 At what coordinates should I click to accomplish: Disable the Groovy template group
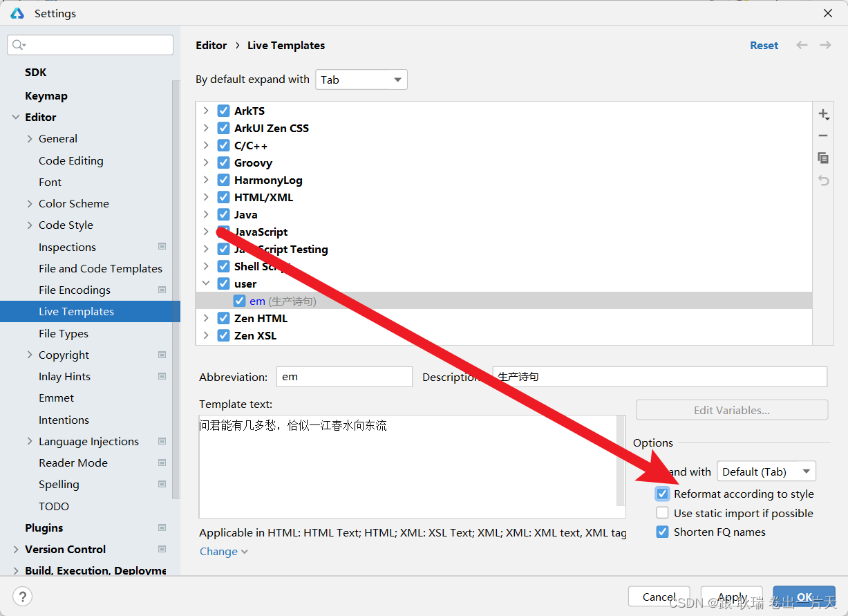coord(223,162)
